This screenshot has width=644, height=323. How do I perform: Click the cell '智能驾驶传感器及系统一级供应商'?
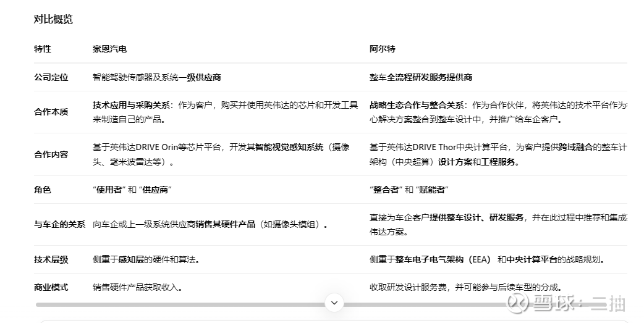157,77
